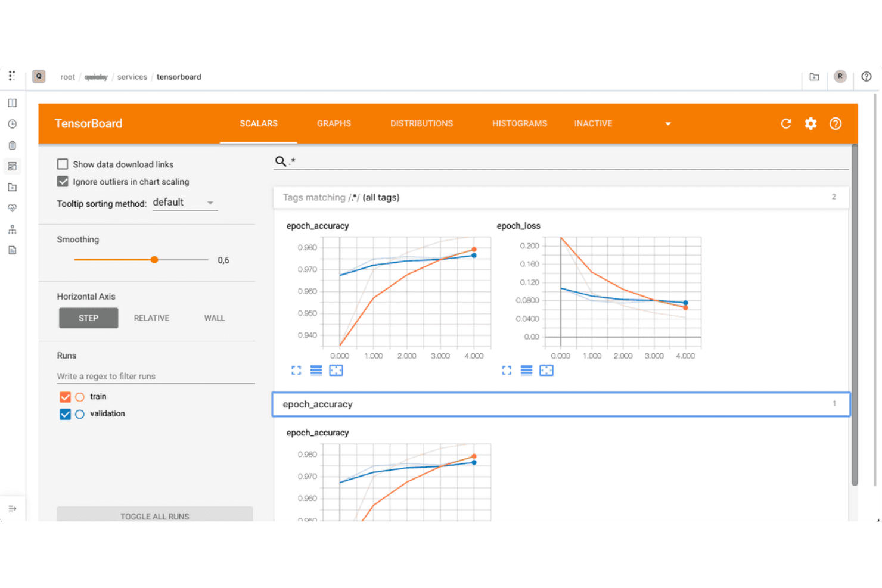Toggle the validation run checkbox
882x588 pixels.
point(65,414)
